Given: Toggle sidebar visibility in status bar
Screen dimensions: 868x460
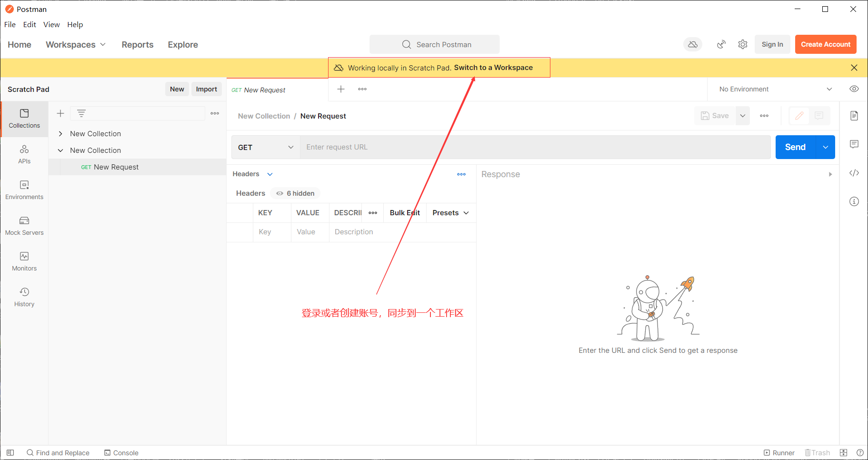Looking at the screenshot, I should [x=10, y=452].
